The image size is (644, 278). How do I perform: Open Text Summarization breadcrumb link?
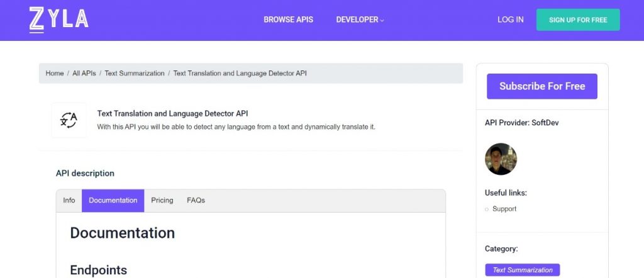point(135,73)
